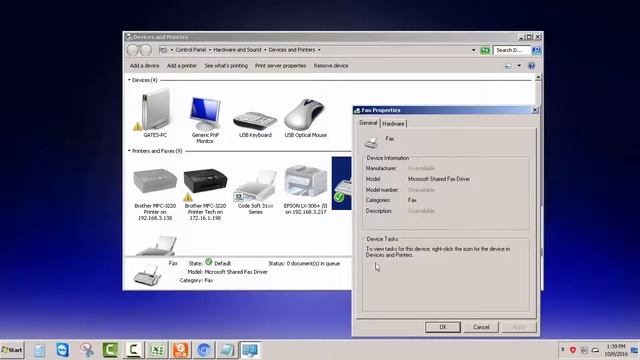Close the Fax Properties dialog
The width and height of the screenshot is (640, 360).
tap(535, 110)
